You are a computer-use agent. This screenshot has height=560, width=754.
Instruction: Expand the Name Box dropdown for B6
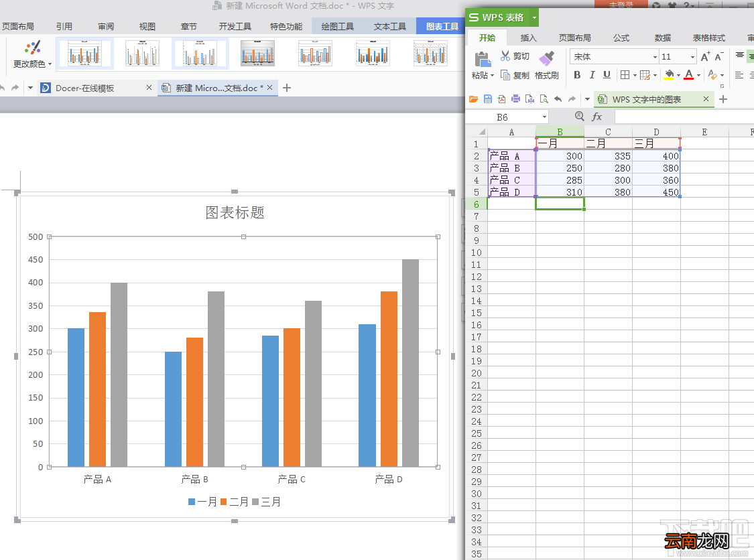(544, 117)
